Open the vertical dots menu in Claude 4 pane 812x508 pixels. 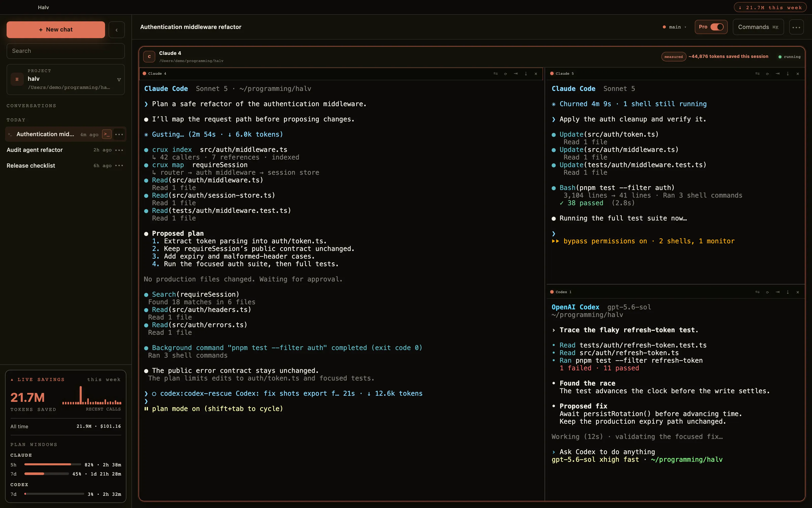click(x=526, y=74)
